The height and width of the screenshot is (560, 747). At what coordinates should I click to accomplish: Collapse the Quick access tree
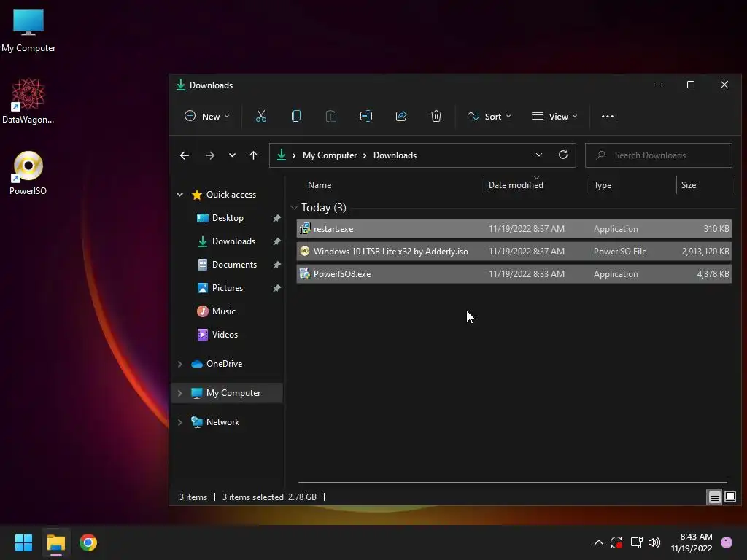[x=179, y=194]
